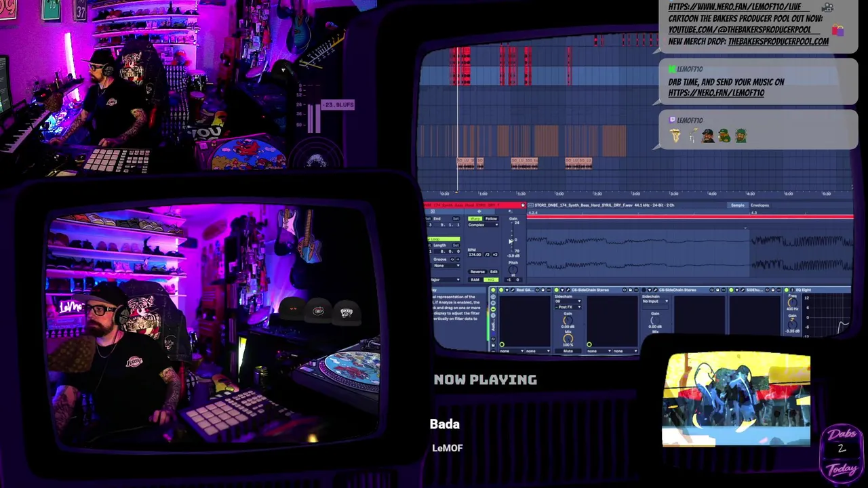Image resolution: width=868 pixels, height=488 pixels.
Task: Enable the clip Loop switch
Action: coord(443,239)
